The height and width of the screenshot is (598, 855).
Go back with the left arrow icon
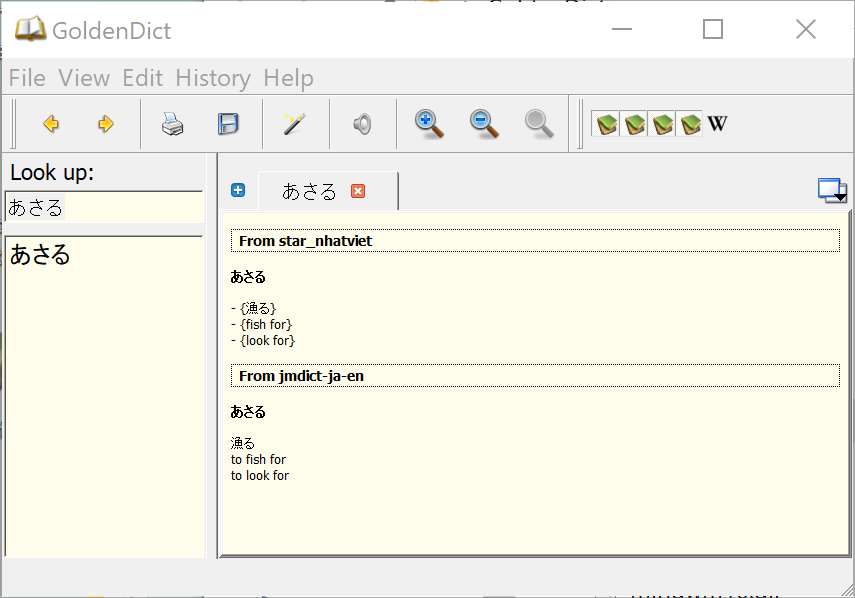pyautogui.click(x=51, y=124)
